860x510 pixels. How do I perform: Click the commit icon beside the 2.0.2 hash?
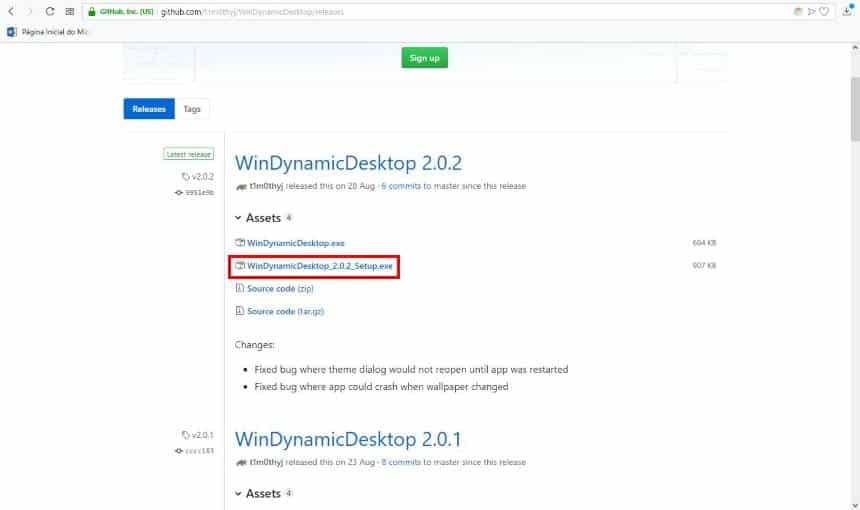(x=179, y=192)
